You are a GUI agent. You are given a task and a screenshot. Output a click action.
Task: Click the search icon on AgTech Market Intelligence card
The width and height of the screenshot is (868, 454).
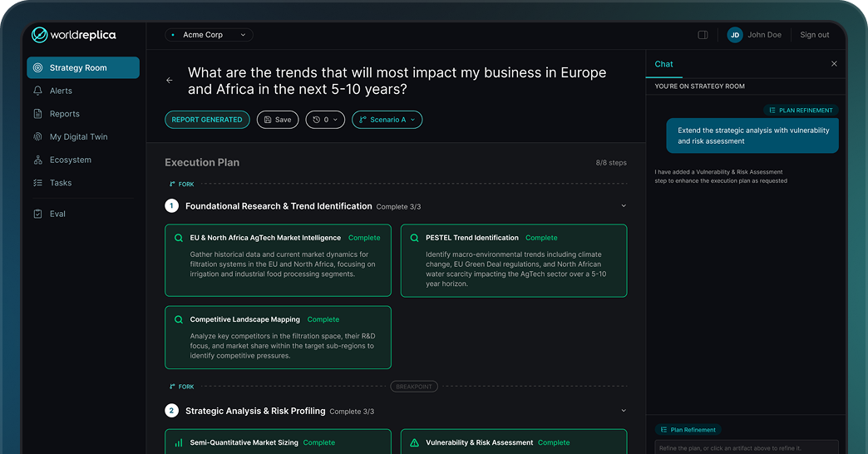point(178,238)
